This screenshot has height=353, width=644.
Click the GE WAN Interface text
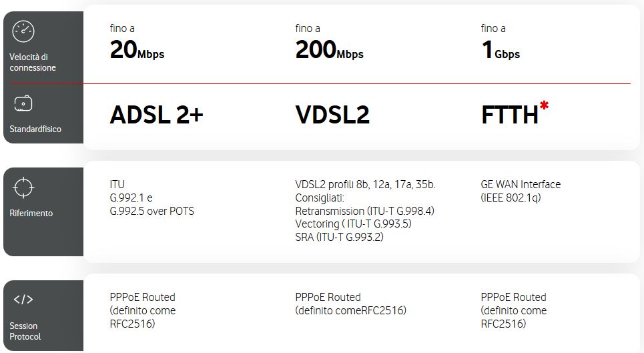(521, 184)
